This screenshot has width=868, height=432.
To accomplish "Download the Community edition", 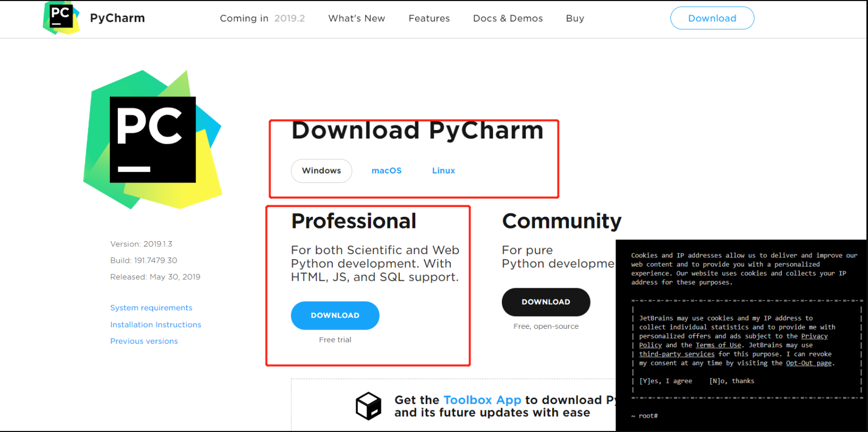I will click(x=546, y=302).
